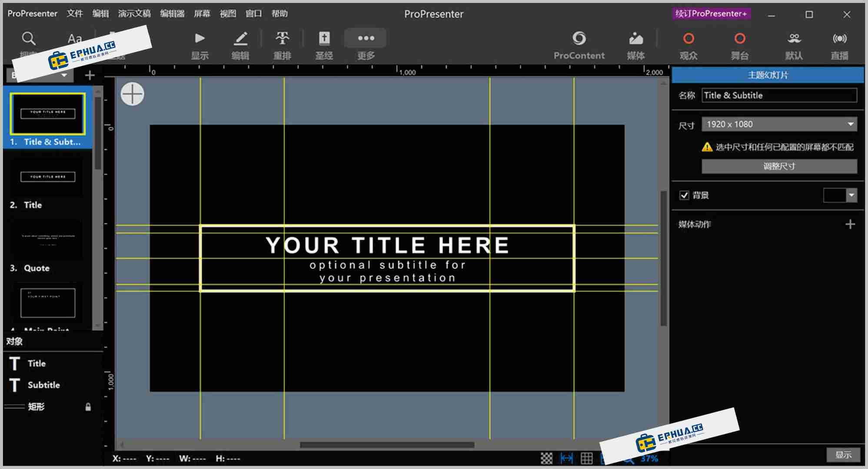Toggle the background checkbox

coord(684,195)
